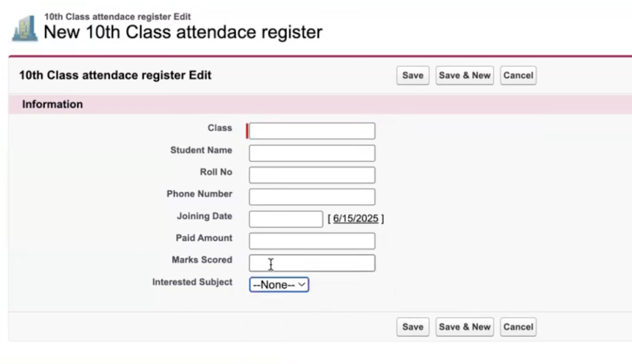Click the Joining Date label text
632x364 pixels.
(204, 216)
